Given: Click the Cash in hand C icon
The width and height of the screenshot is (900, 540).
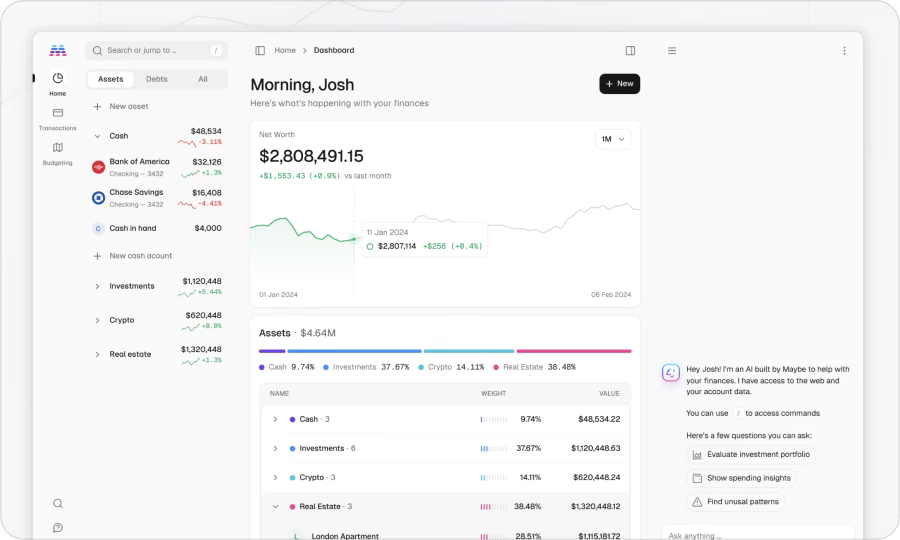Looking at the screenshot, I should [x=98, y=228].
